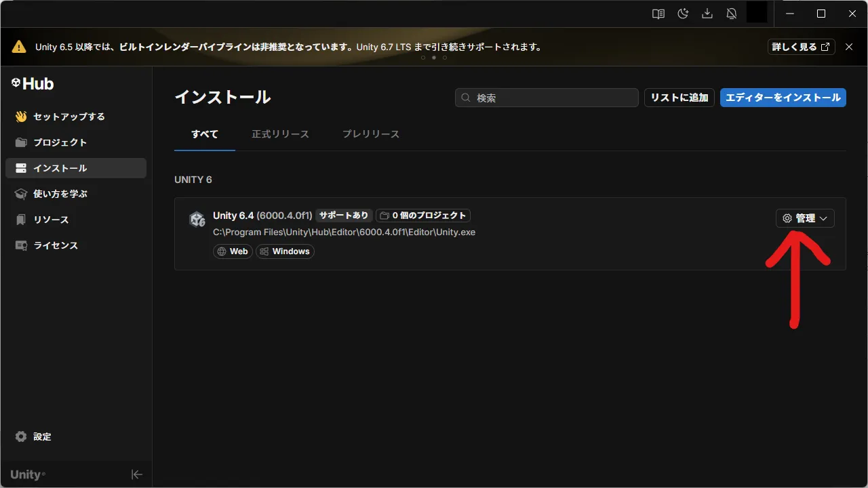
Task: Click the 検索 search field
Action: click(546, 97)
